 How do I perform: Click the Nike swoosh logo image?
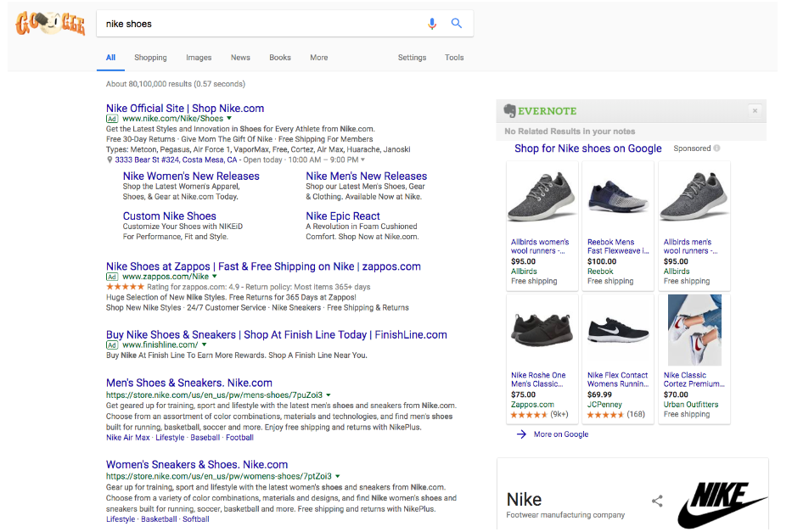[x=722, y=504]
